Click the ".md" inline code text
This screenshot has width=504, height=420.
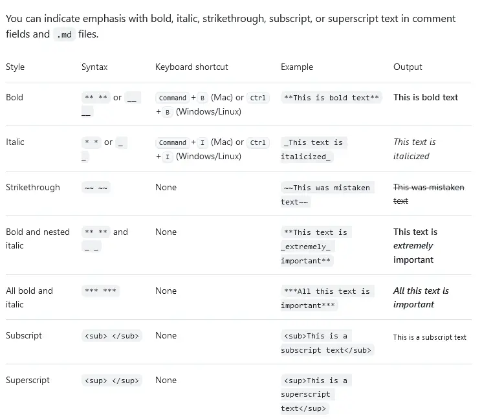63,34
